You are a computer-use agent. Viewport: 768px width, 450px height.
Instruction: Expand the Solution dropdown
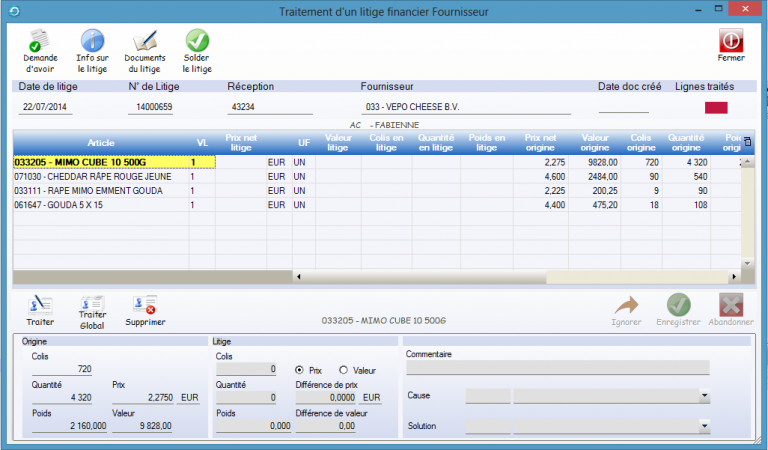point(704,427)
